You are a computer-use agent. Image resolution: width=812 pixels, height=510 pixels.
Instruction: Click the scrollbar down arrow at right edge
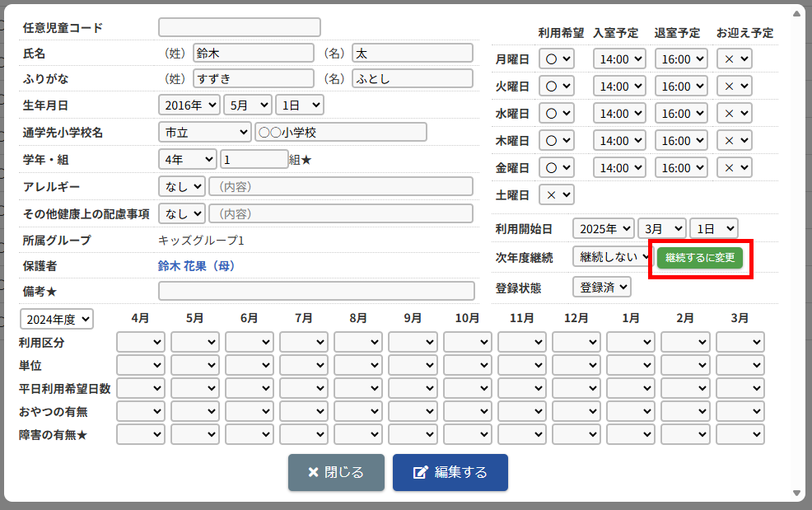[796, 493]
